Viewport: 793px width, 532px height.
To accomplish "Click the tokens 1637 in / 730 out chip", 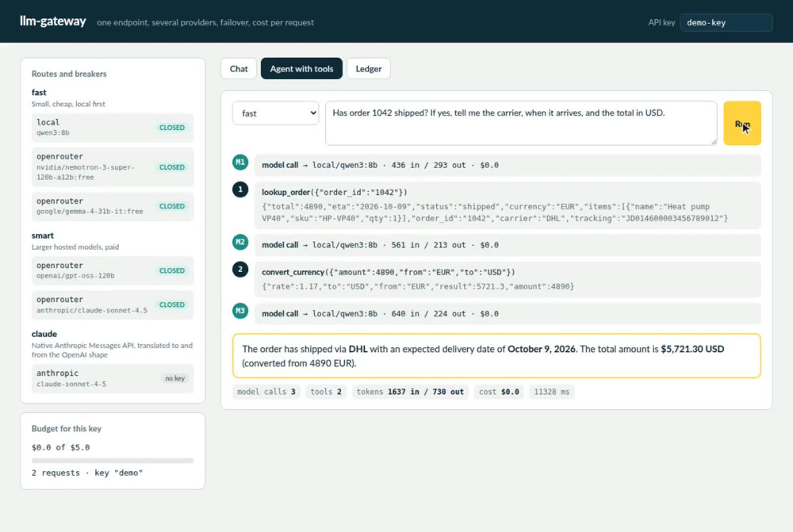I will coord(410,392).
